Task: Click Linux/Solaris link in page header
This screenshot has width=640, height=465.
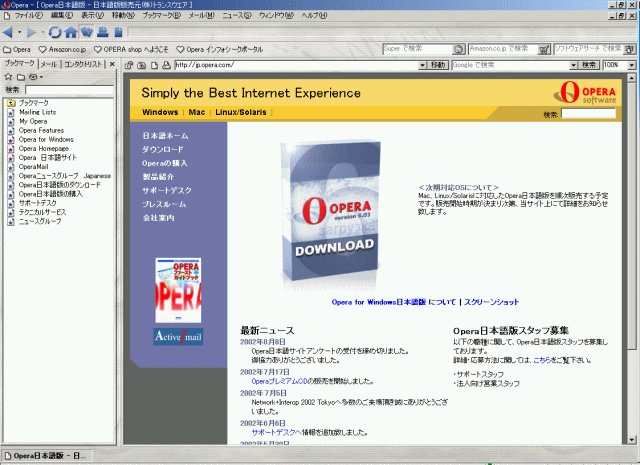Action: (x=240, y=112)
